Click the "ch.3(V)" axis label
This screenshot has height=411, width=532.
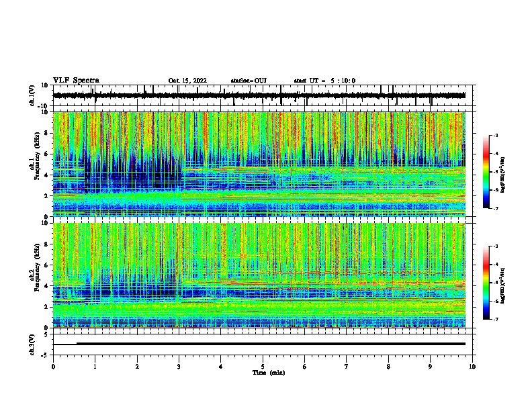32,345
